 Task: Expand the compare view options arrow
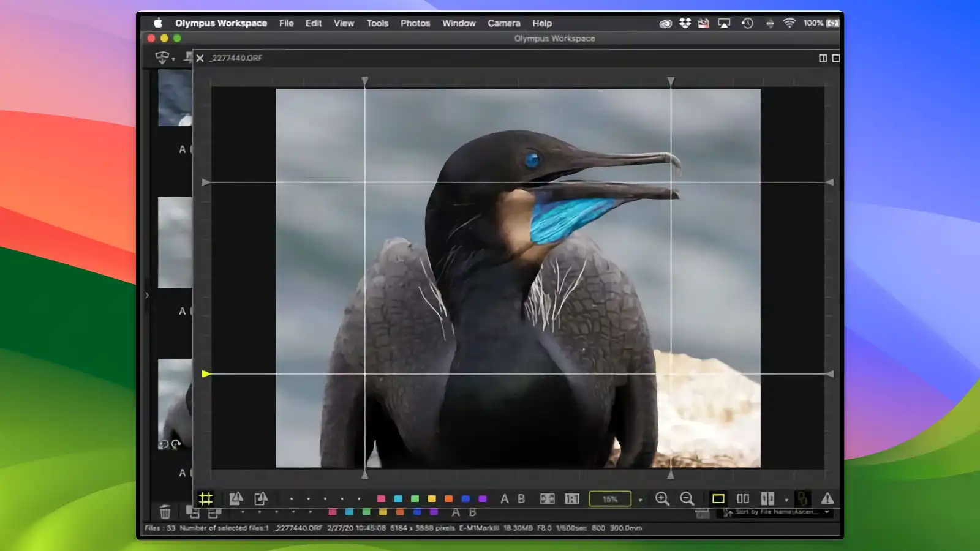(x=786, y=500)
